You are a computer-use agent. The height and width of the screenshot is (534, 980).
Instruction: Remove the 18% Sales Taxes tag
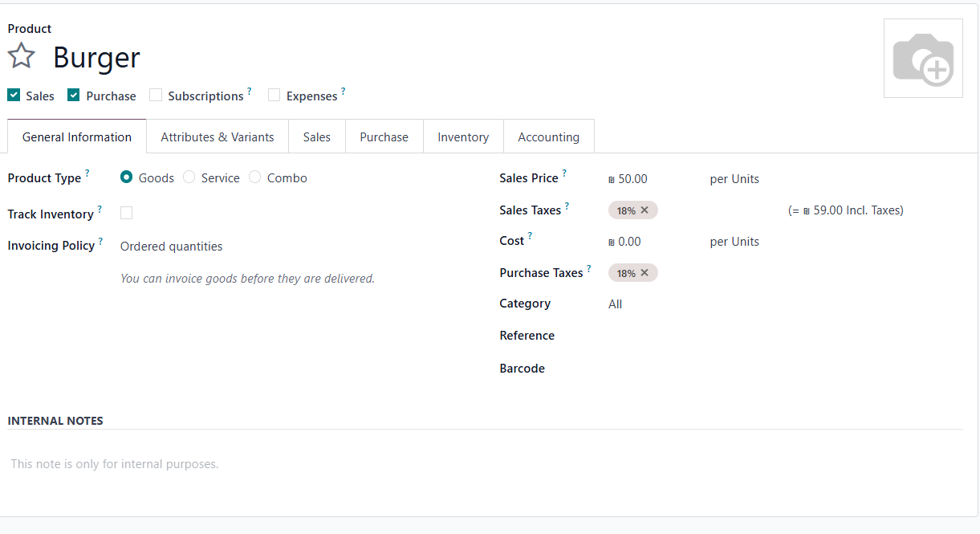pos(645,210)
